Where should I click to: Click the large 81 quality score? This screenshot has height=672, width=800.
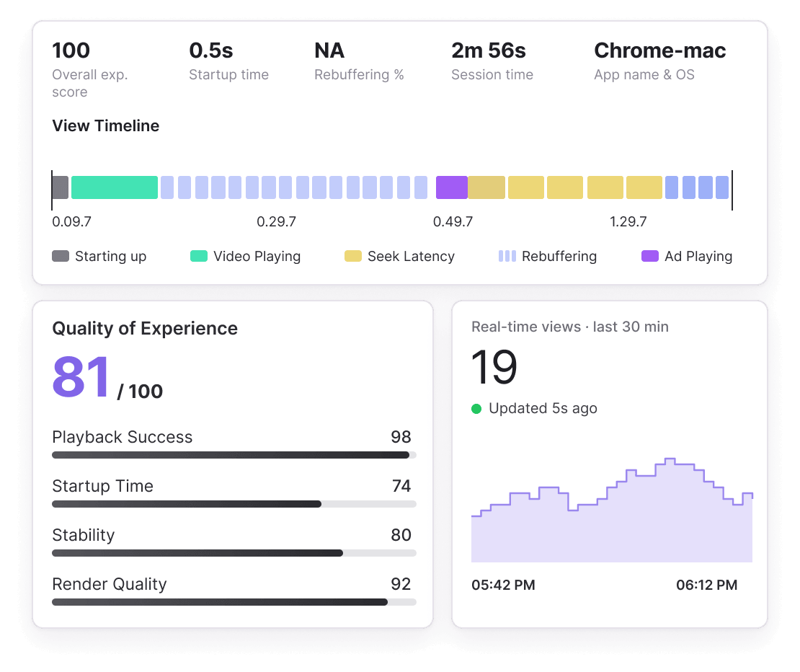pyautogui.click(x=81, y=377)
